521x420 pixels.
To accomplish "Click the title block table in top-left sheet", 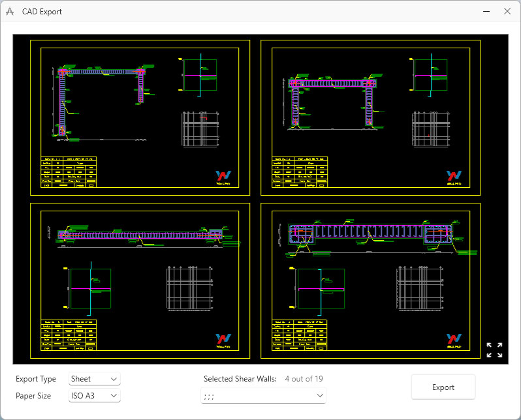I will click(x=69, y=172).
